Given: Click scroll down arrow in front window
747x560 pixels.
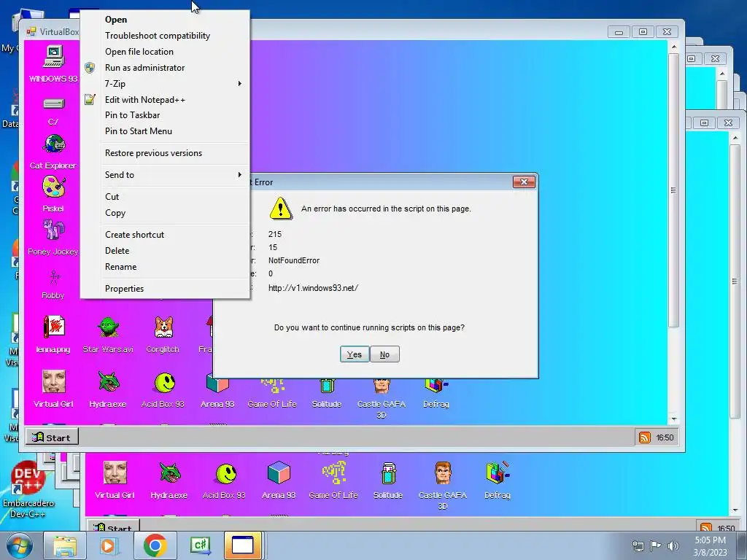Looking at the screenshot, I should (x=673, y=419).
